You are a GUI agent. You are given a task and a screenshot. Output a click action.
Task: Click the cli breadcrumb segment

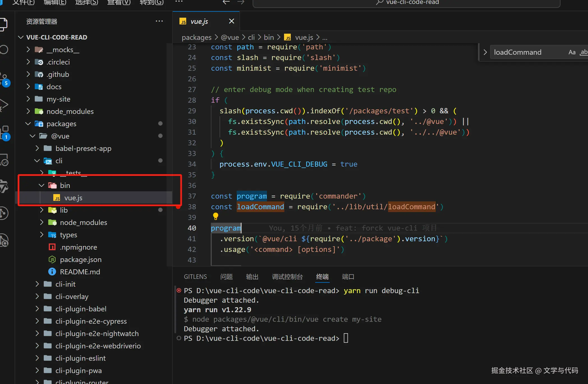coord(251,37)
